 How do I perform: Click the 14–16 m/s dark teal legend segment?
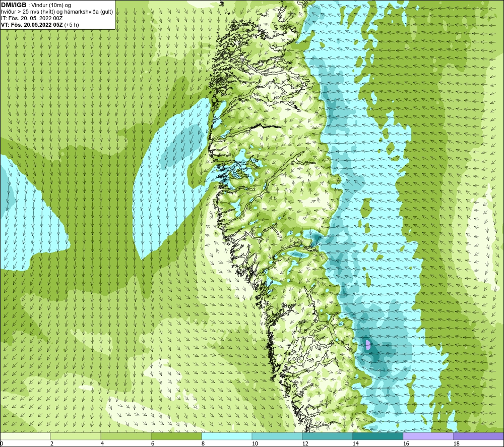377,436
